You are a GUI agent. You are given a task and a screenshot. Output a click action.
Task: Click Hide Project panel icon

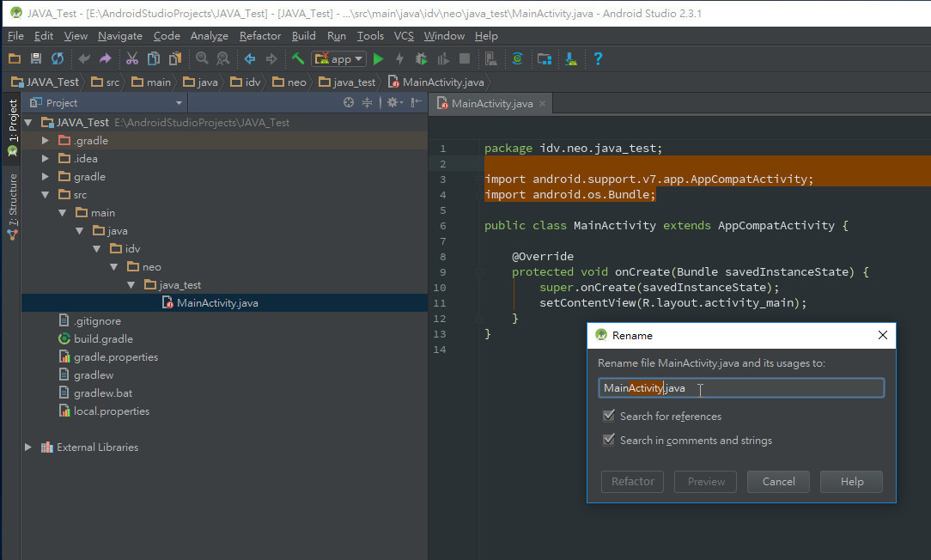(x=417, y=102)
